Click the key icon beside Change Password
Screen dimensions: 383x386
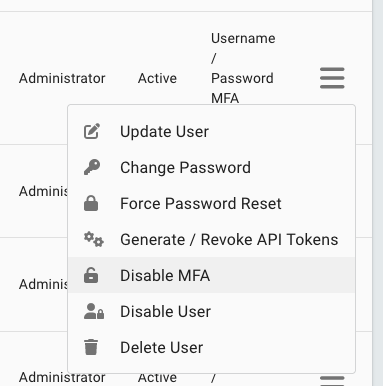[x=92, y=167]
